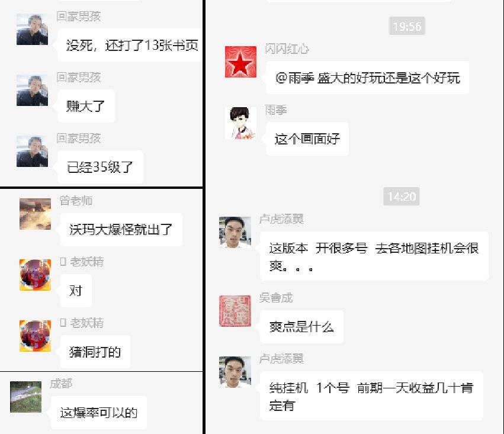
Task: Open 回家男孩's avatar next to 赚大了
Action: 32,90
